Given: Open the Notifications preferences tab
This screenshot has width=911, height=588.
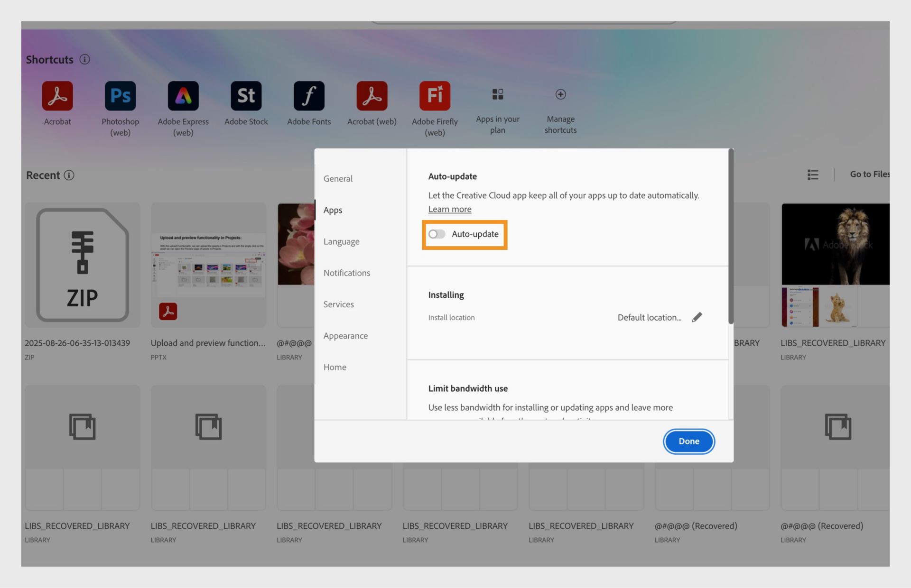Looking at the screenshot, I should (346, 273).
